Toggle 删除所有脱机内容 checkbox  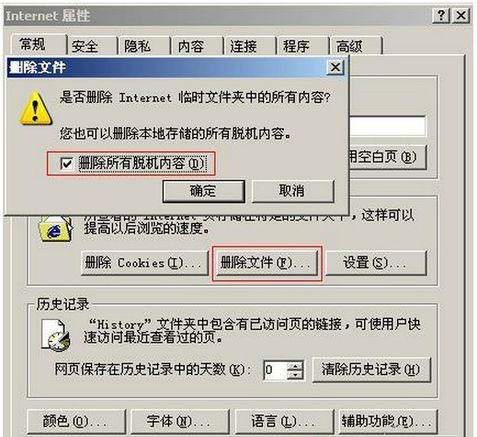(66, 163)
